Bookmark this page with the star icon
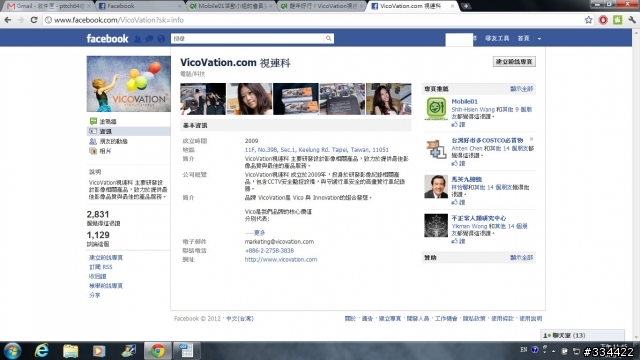Screen dimensions: 640x360 pos(588,20)
